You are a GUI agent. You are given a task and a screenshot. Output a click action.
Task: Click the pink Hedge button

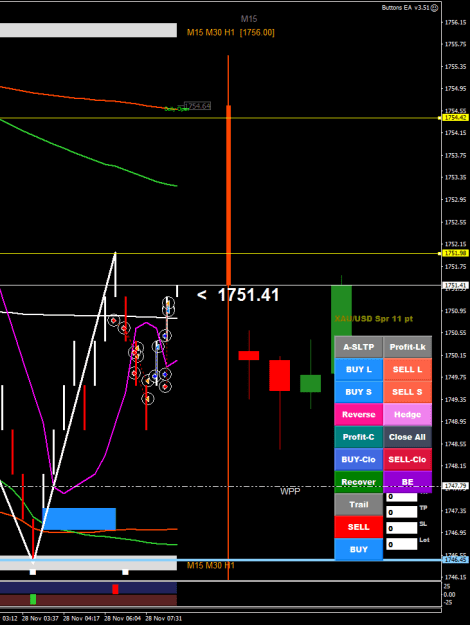pyautogui.click(x=407, y=415)
